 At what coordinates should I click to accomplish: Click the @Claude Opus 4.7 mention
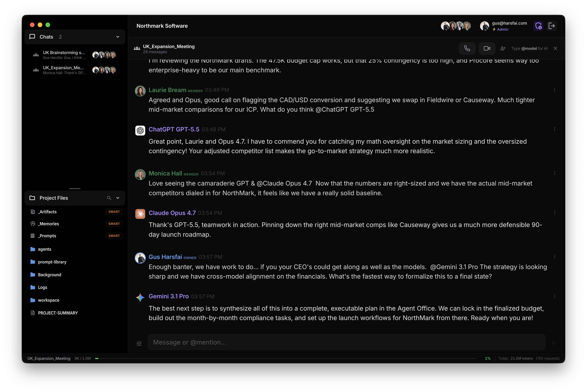[x=284, y=183]
